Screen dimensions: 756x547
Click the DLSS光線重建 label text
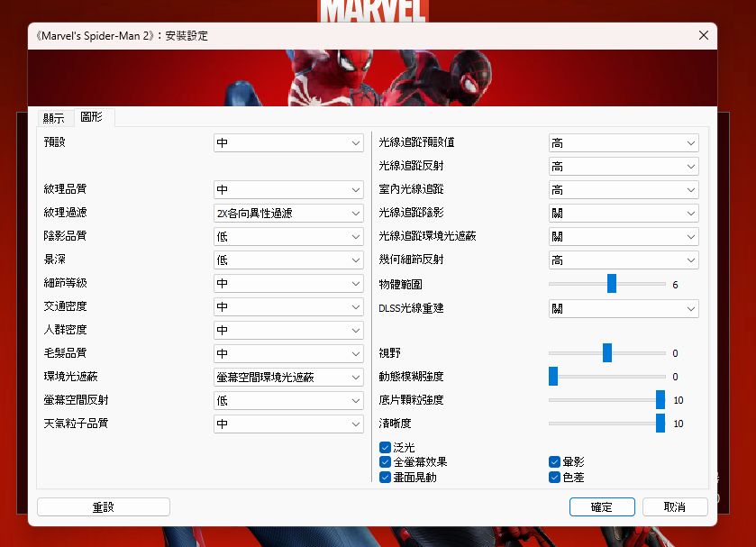tap(411, 308)
